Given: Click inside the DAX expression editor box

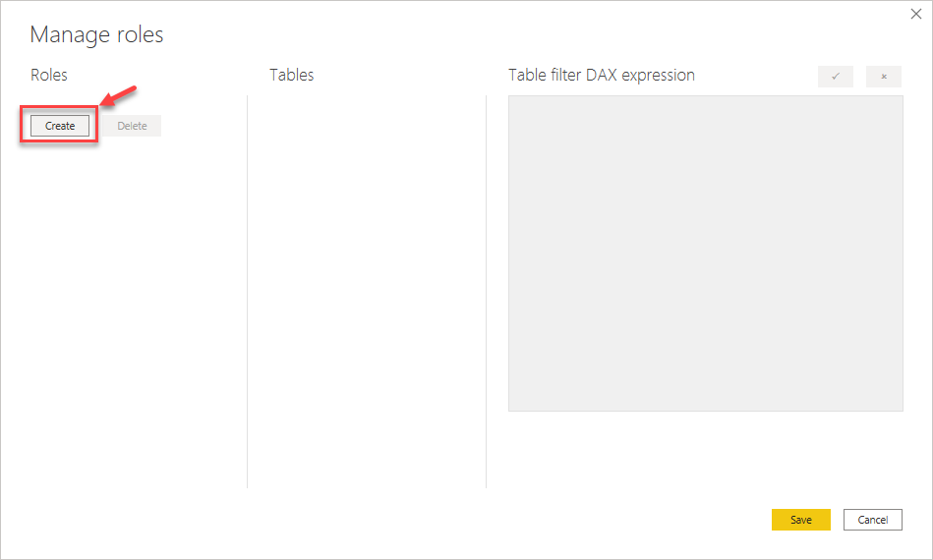Looking at the screenshot, I should pyautogui.click(x=705, y=252).
